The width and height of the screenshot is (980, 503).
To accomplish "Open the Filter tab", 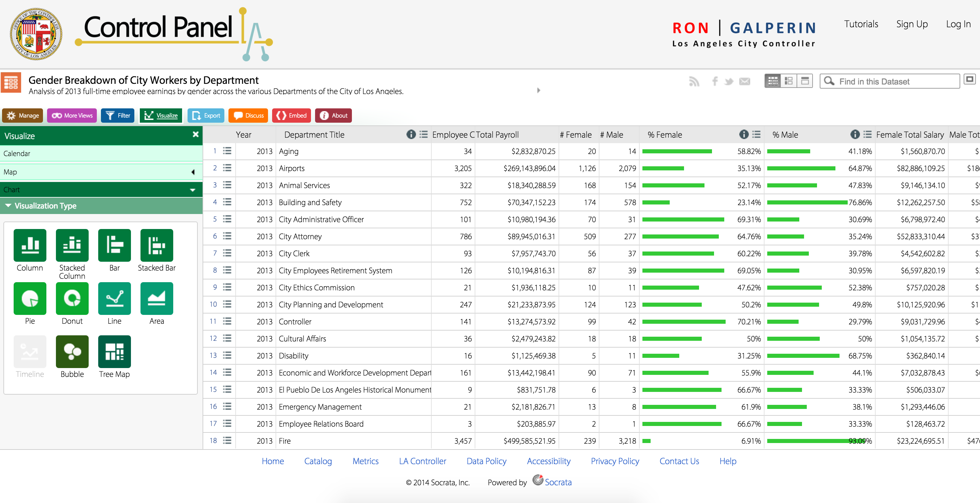I will [x=118, y=116].
